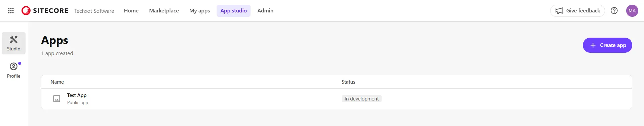Open the MA user avatar menu

click(632, 11)
